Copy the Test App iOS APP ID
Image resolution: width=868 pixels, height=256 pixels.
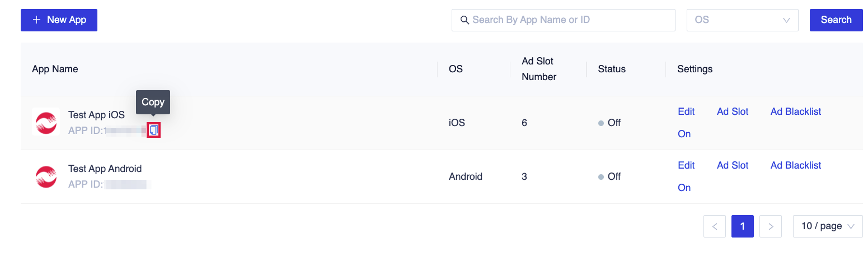(x=154, y=131)
